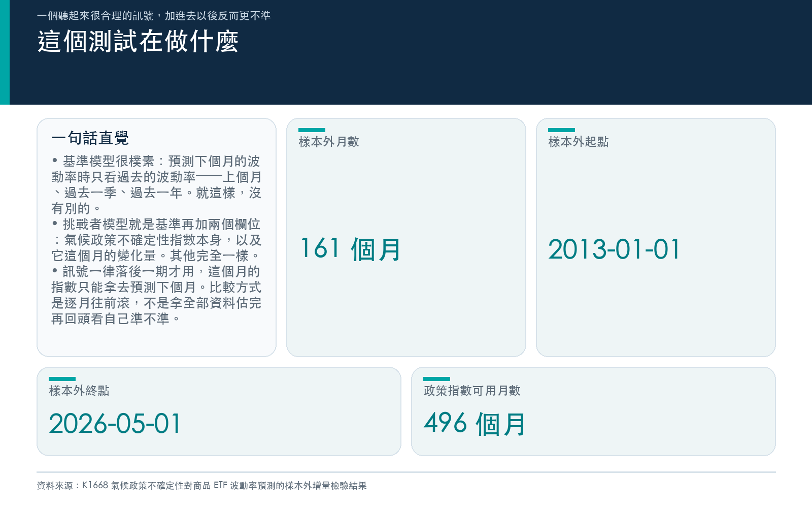Screen dimensions: 812x508
Task: Click the label 政策指數可用月數
Action: click(472, 391)
